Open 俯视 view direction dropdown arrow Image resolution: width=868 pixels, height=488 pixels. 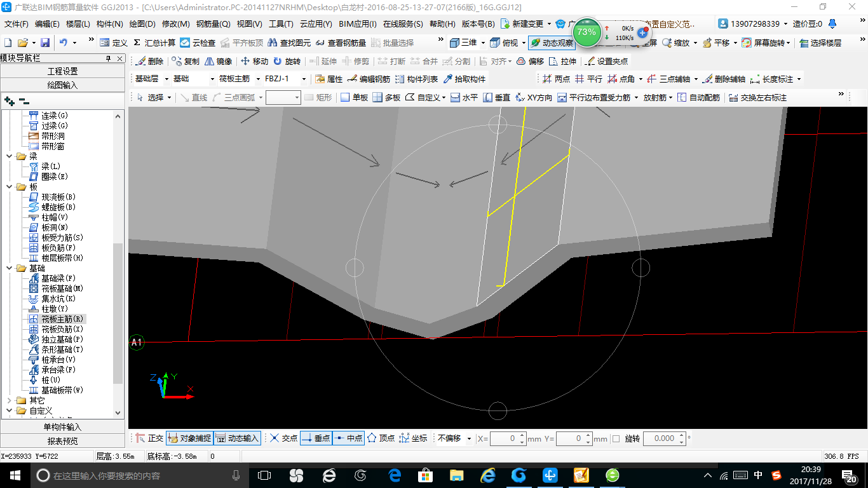pyautogui.click(x=523, y=43)
